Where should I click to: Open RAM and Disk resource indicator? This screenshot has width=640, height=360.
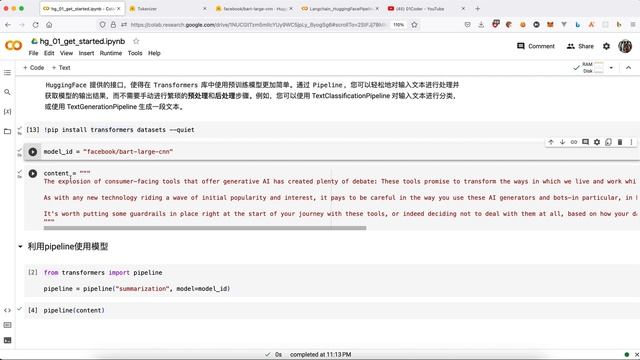(x=593, y=68)
